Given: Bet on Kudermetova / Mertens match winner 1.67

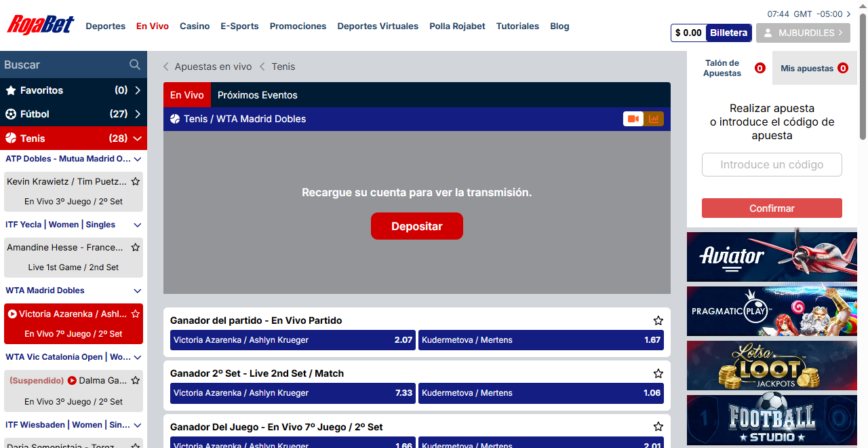Looking at the screenshot, I should click(x=541, y=340).
